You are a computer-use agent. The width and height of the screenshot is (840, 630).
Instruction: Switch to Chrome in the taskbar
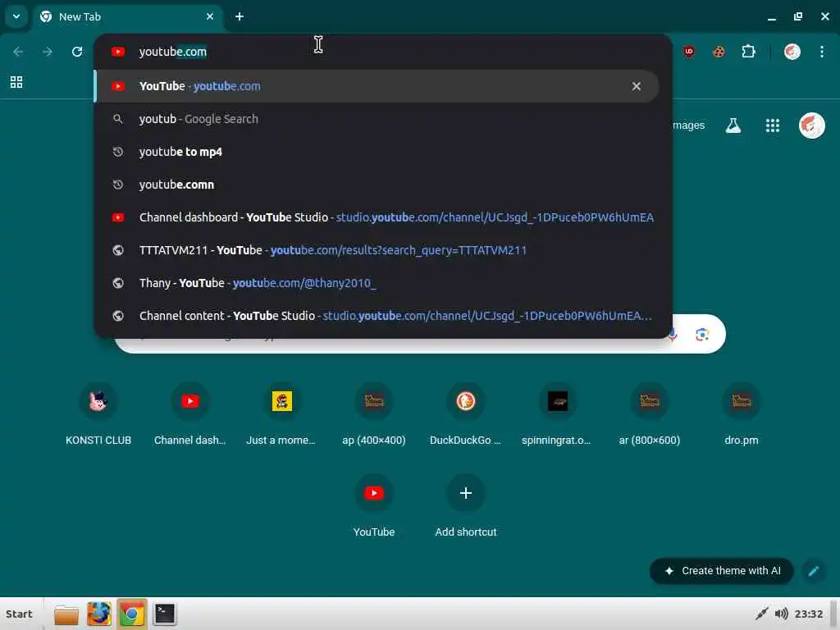(x=132, y=614)
